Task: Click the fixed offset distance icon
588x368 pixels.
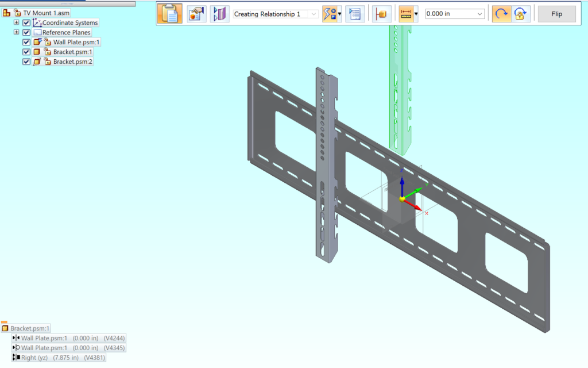Action: 407,13
